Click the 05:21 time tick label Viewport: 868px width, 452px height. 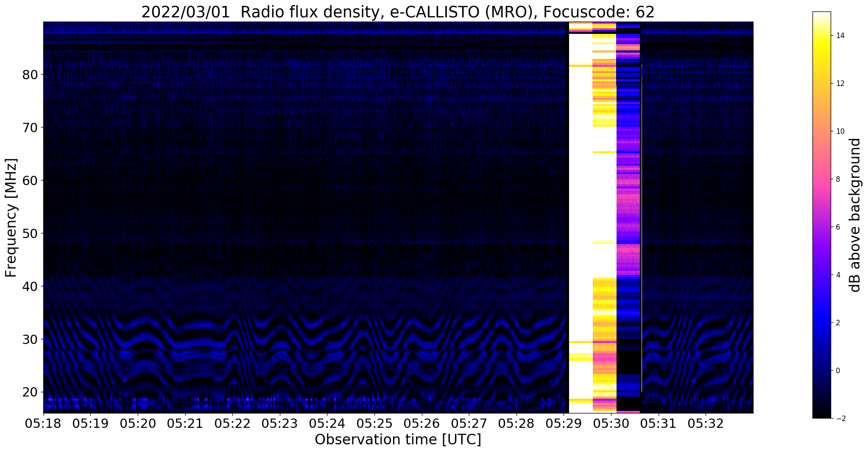(185, 423)
